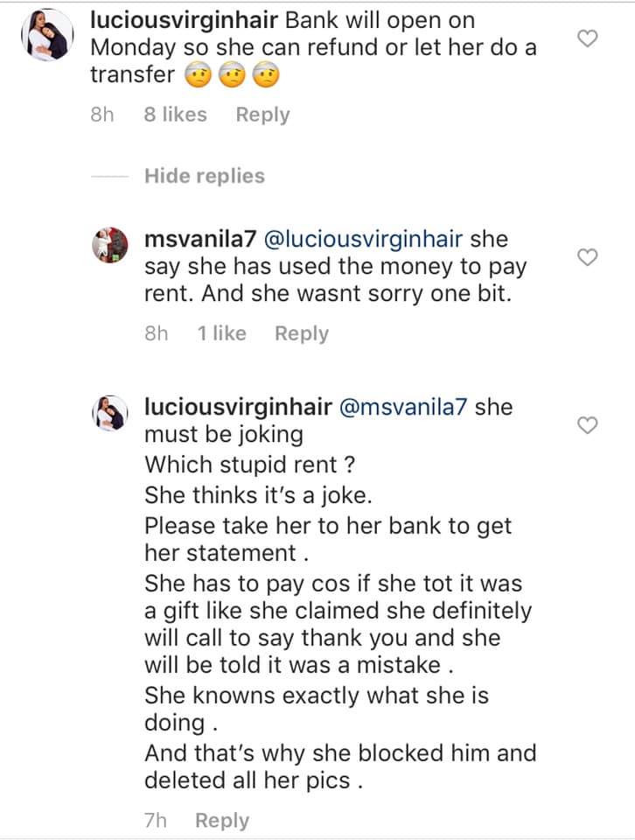View the "1 like" list
The image size is (635, 840).
click(222, 333)
